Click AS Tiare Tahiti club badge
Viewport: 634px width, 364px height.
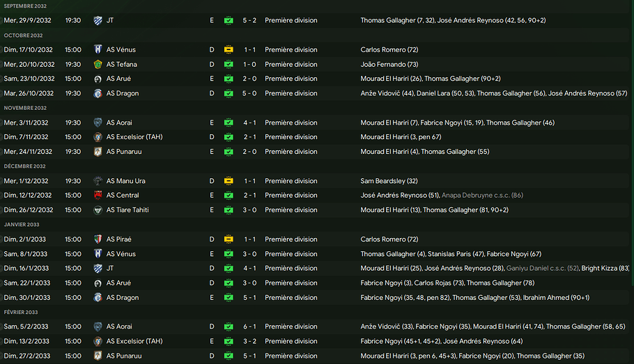[x=98, y=210]
